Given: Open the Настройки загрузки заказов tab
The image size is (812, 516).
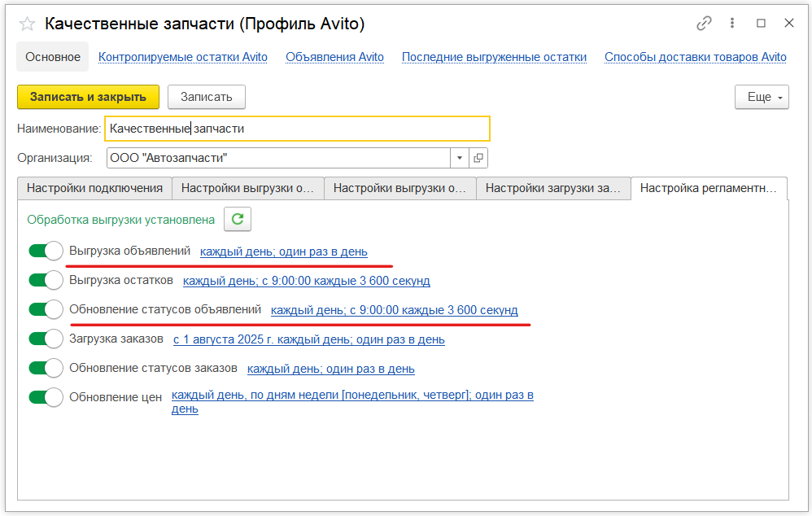Looking at the screenshot, I should (x=552, y=188).
